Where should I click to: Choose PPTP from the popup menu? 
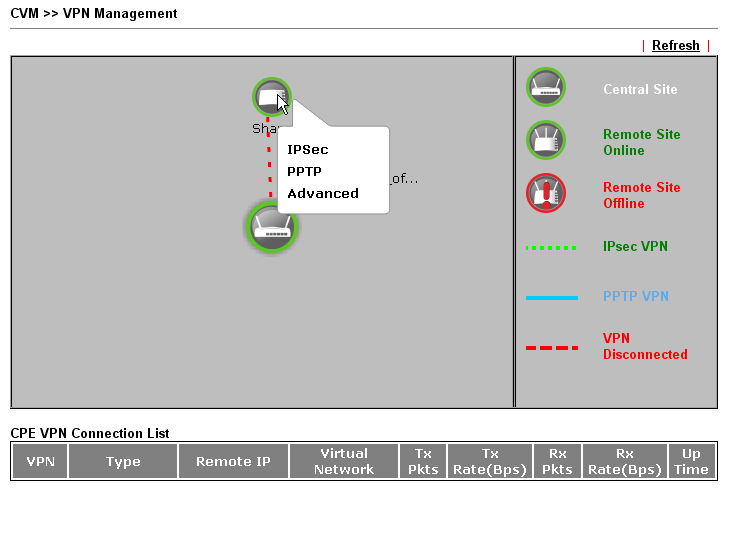(x=304, y=172)
